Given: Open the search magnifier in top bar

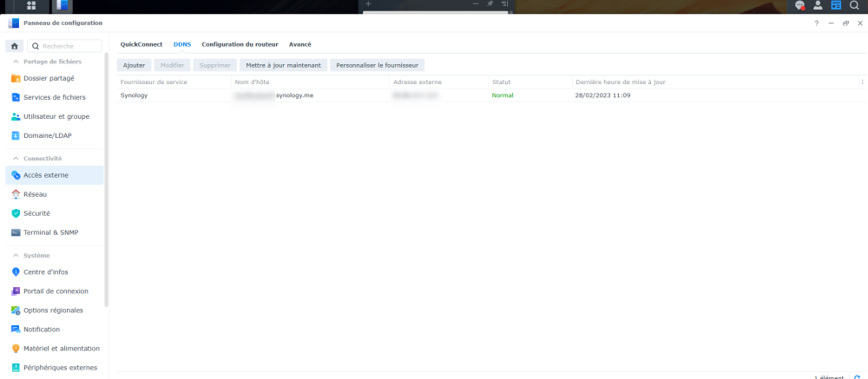Looking at the screenshot, I should click(853, 5).
